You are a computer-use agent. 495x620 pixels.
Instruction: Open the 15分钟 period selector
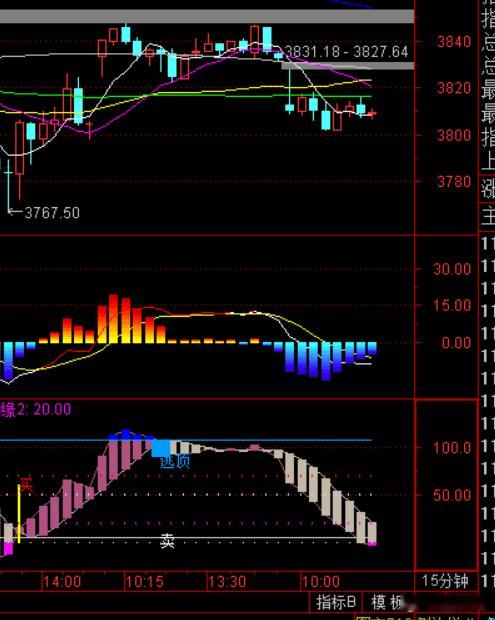coord(445,581)
